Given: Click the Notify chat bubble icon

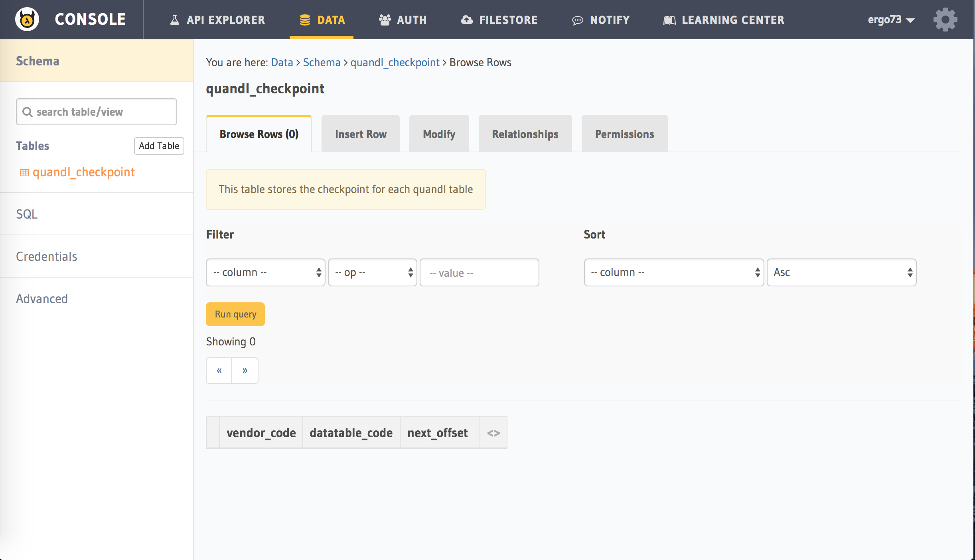Looking at the screenshot, I should (577, 20).
